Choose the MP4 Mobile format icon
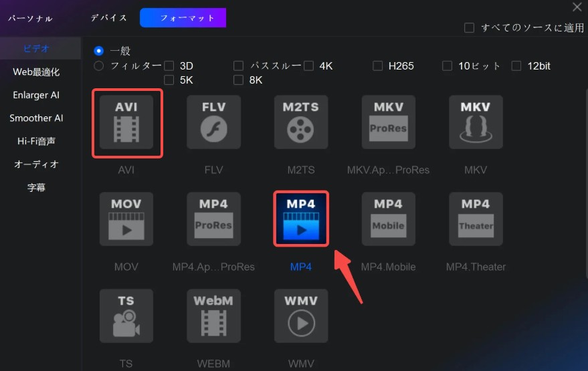 389,219
